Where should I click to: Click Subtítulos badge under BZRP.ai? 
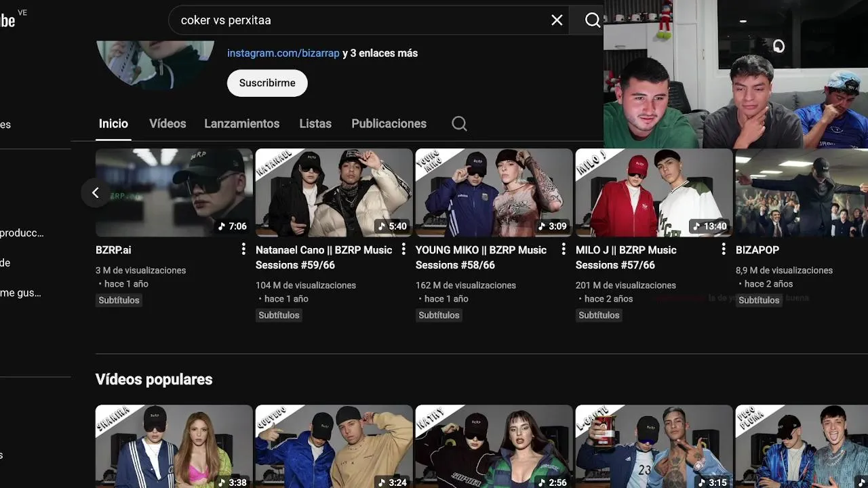119,300
